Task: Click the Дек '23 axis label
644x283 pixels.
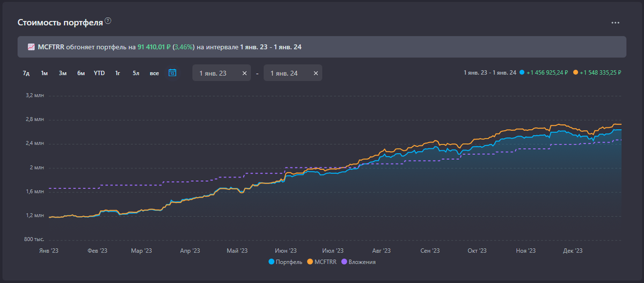Action: [x=573, y=250]
